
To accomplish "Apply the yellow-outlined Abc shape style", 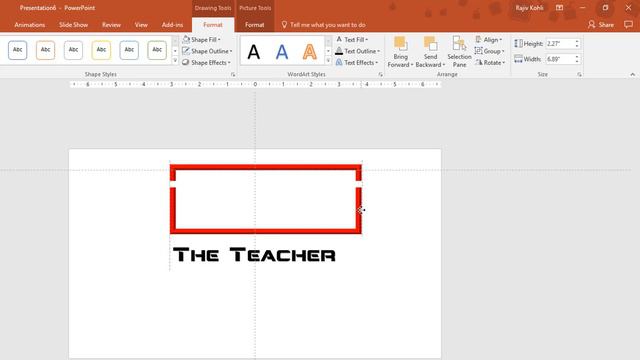I will [x=101, y=50].
